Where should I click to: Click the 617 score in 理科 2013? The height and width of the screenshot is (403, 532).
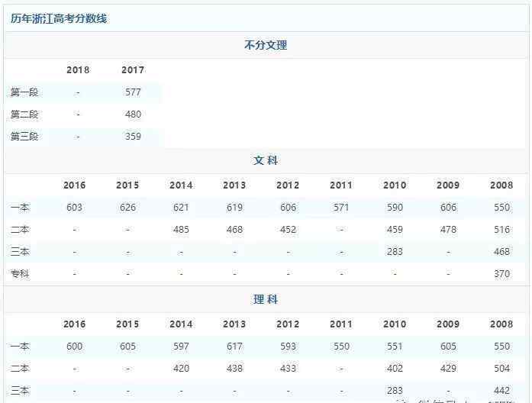click(x=234, y=347)
